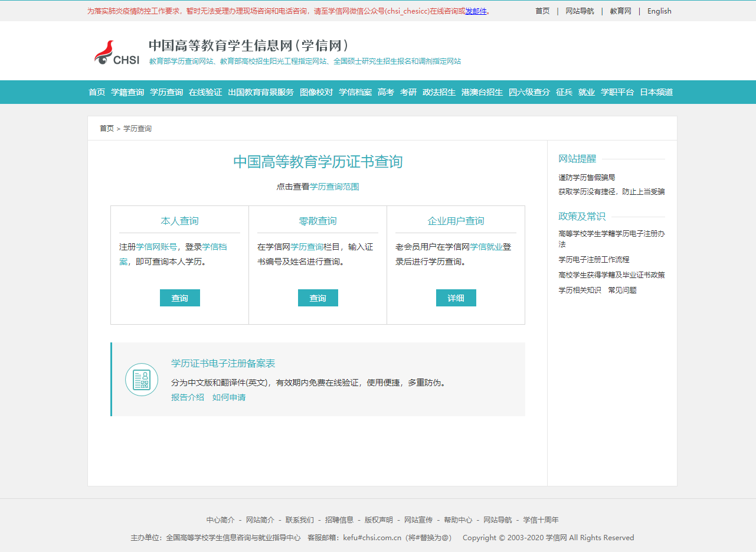Open 港澳台招生 navigation item
The height and width of the screenshot is (552, 756).
coord(482,92)
